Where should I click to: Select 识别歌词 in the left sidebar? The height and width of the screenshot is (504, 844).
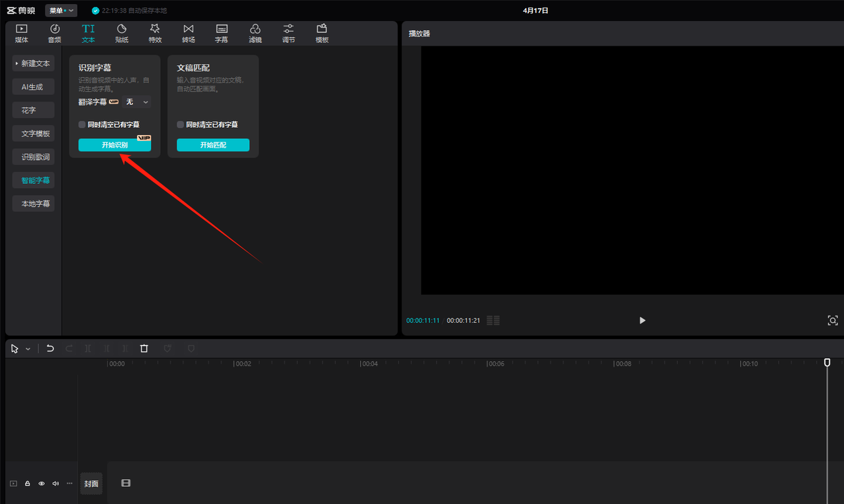pos(34,157)
